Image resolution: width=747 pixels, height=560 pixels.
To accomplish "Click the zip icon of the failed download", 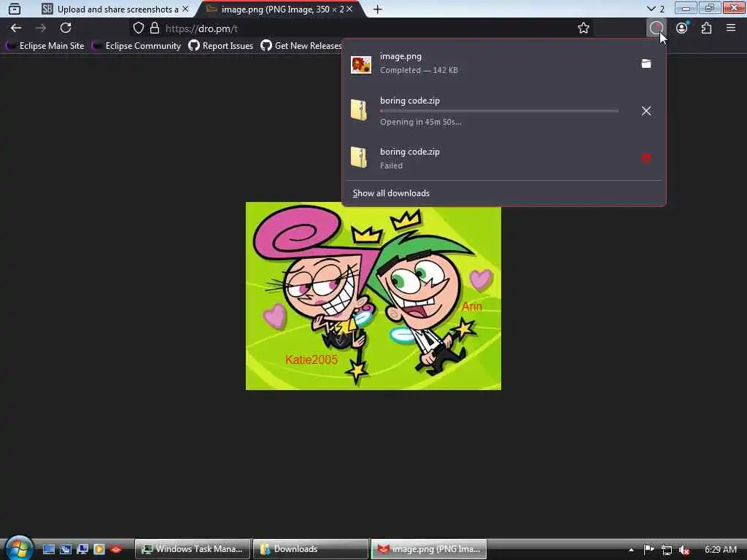I will 359,157.
